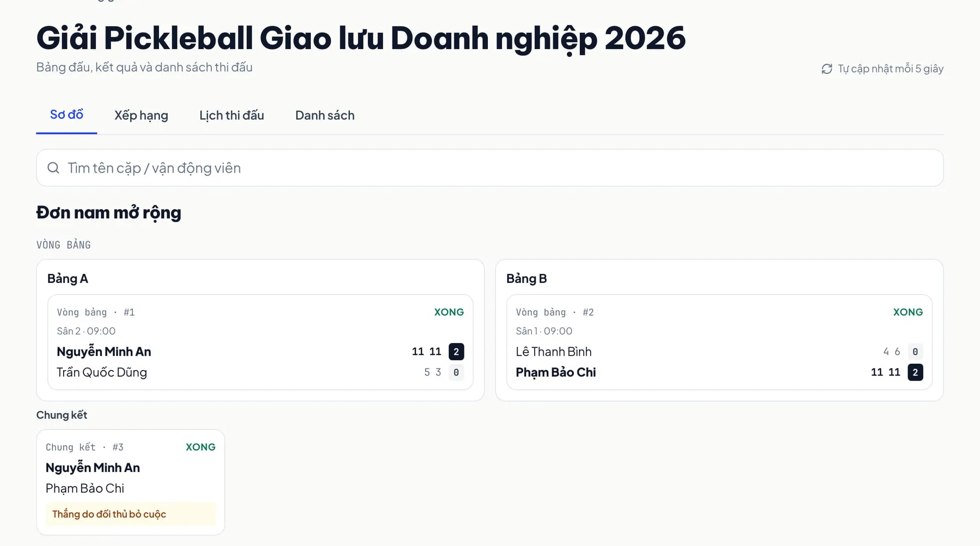Open the Xếp hạng tab

coord(141,115)
